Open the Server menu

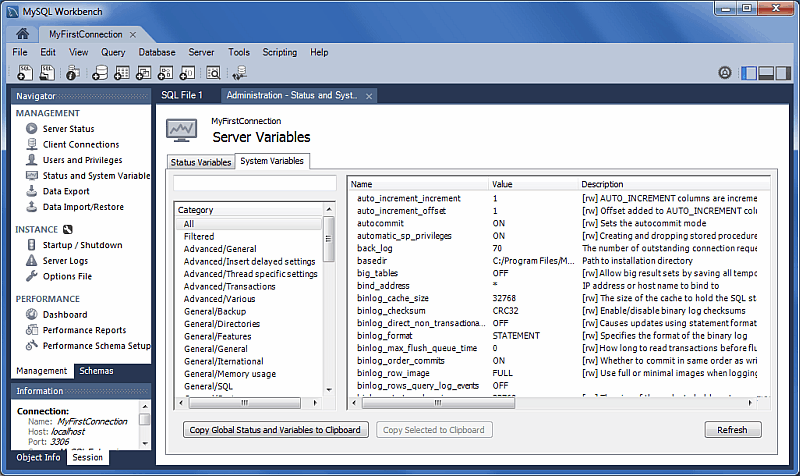201,52
